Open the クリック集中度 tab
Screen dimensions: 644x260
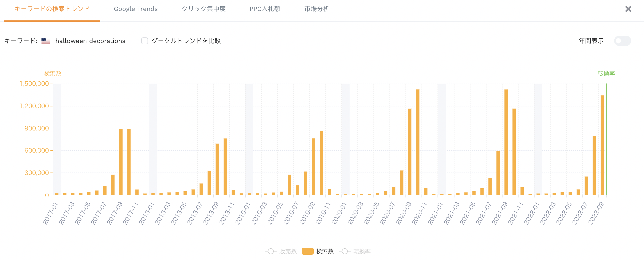tap(204, 9)
